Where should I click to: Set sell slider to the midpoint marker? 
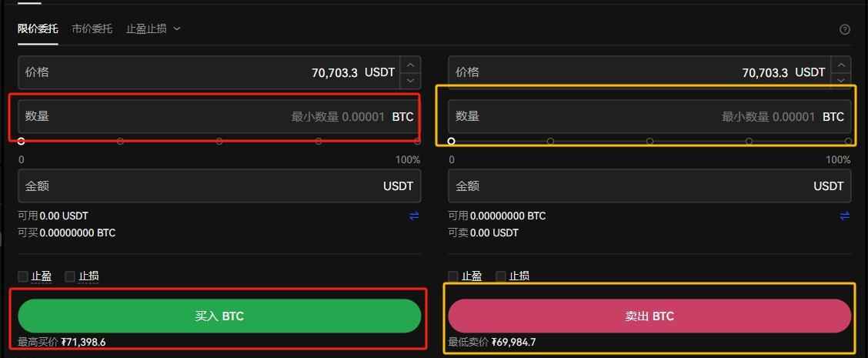[650, 142]
